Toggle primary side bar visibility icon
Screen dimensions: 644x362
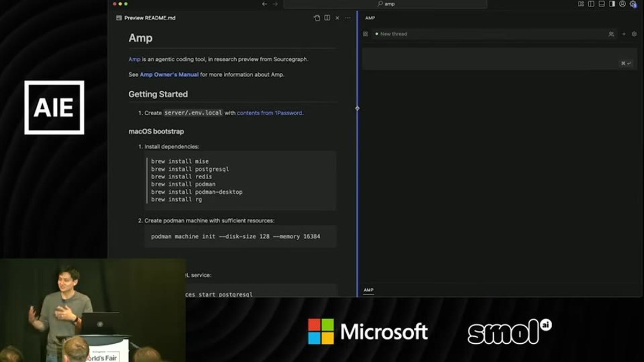[591, 4]
